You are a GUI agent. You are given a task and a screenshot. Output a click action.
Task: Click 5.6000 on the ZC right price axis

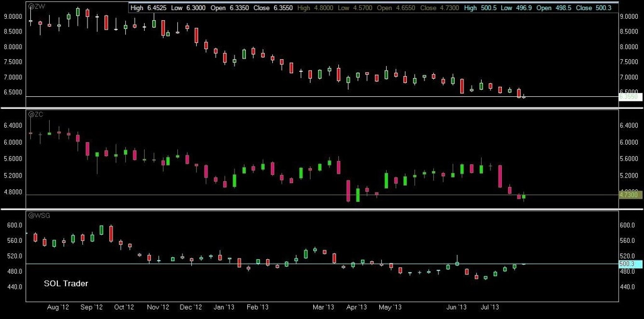pos(630,159)
